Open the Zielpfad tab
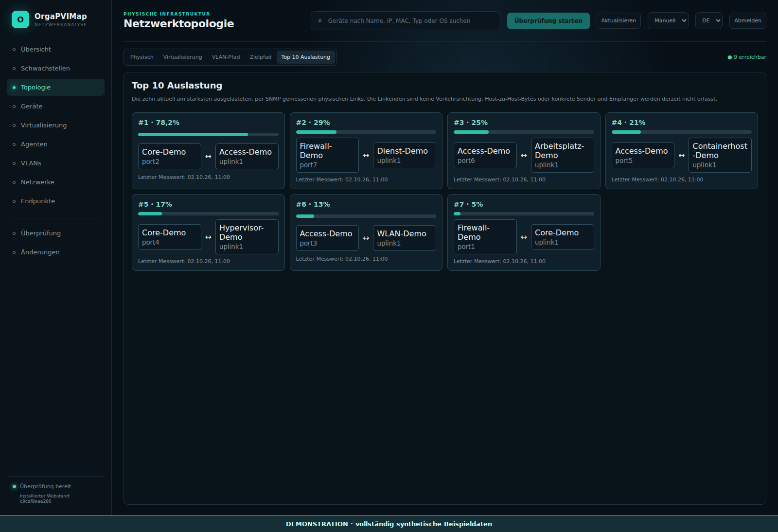The image size is (778, 532). pyautogui.click(x=261, y=57)
